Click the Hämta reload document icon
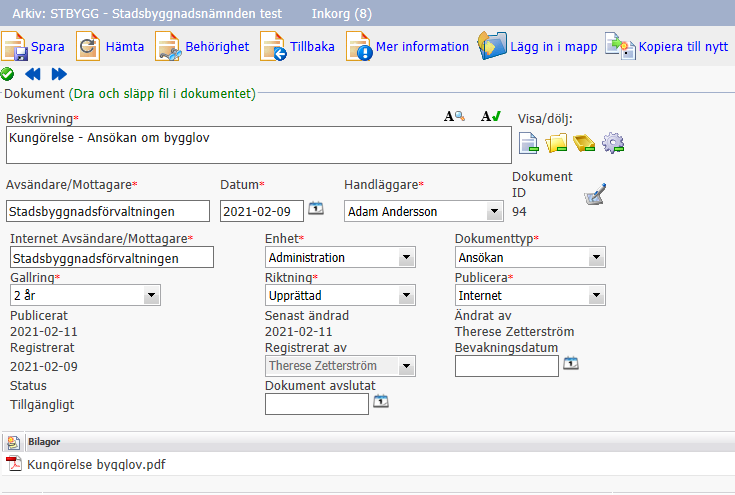735x495 pixels. [x=88, y=46]
